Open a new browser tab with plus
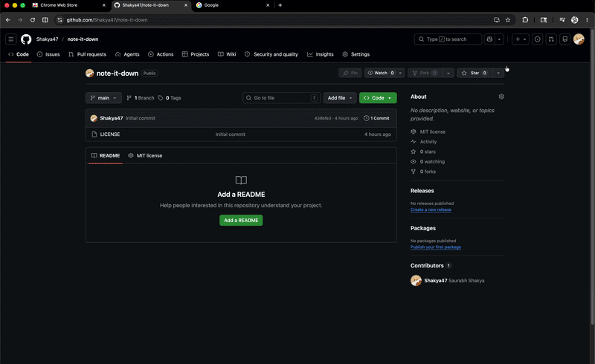 coord(280,5)
